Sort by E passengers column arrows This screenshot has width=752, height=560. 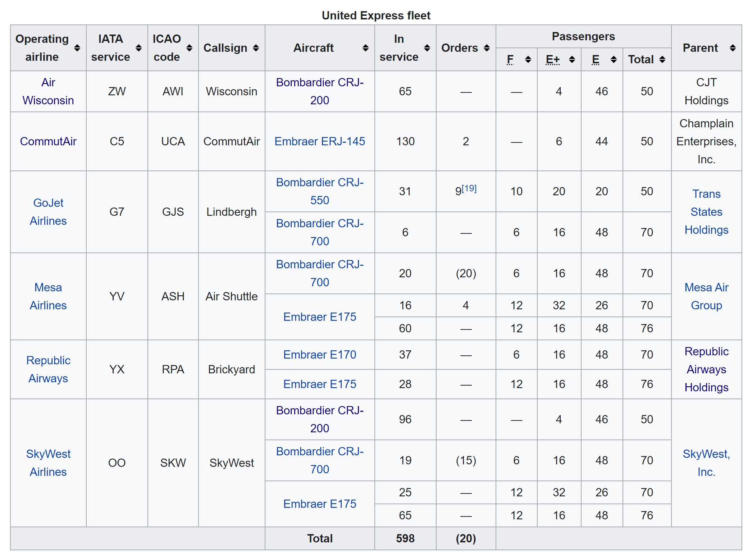pos(614,60)
